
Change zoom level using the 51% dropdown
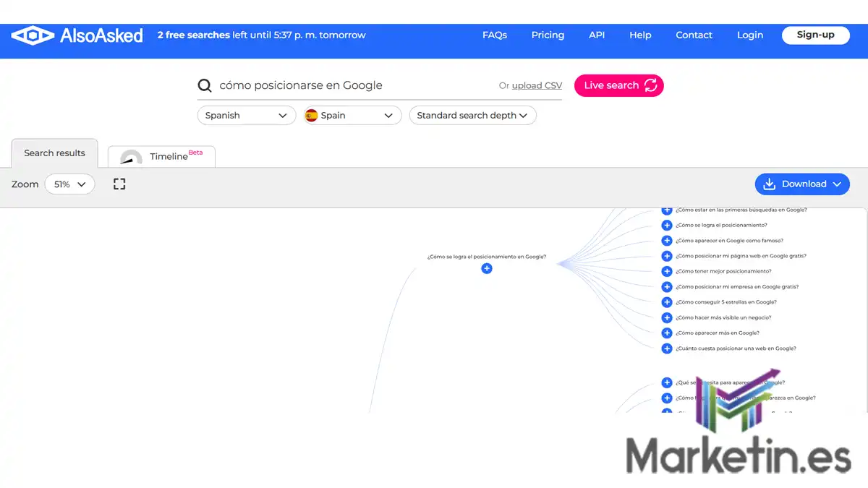click(69, 184)
